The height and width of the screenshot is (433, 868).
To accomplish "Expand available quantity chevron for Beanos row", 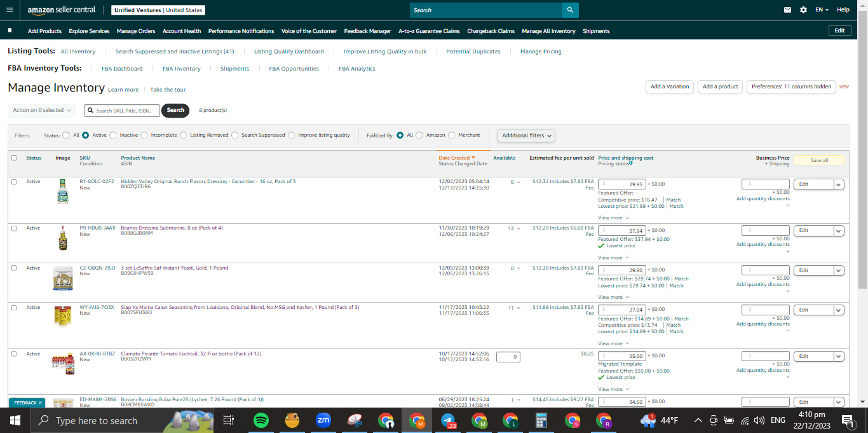I will 519,229.
